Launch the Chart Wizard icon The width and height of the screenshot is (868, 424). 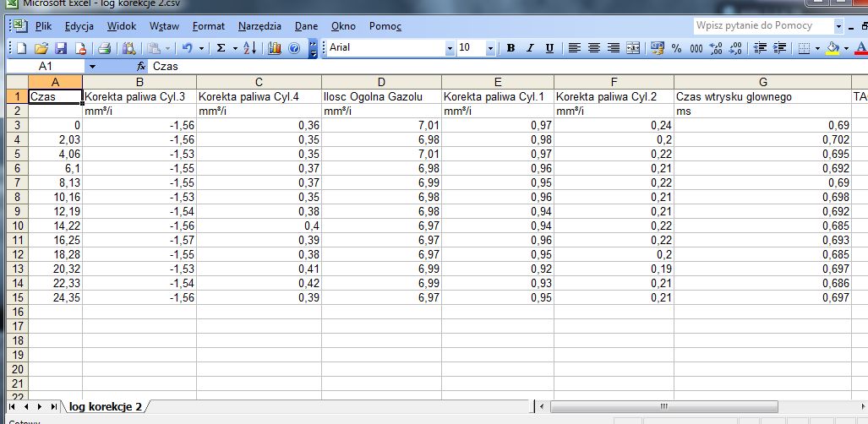(x=274, y=48)
